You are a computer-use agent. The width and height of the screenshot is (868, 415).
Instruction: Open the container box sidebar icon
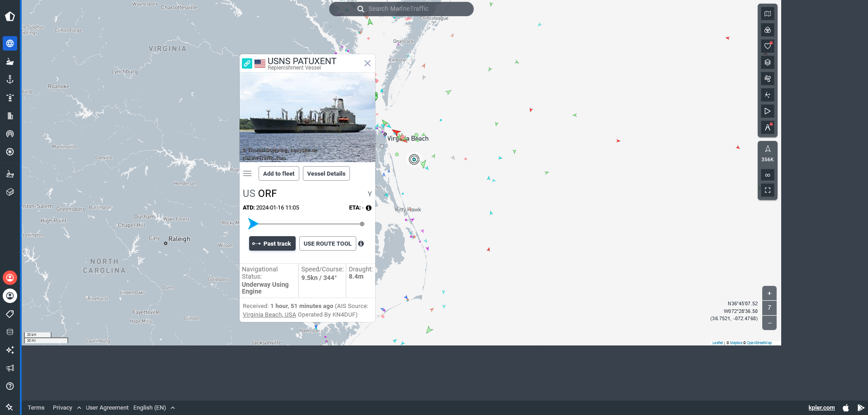click(10, 192)
